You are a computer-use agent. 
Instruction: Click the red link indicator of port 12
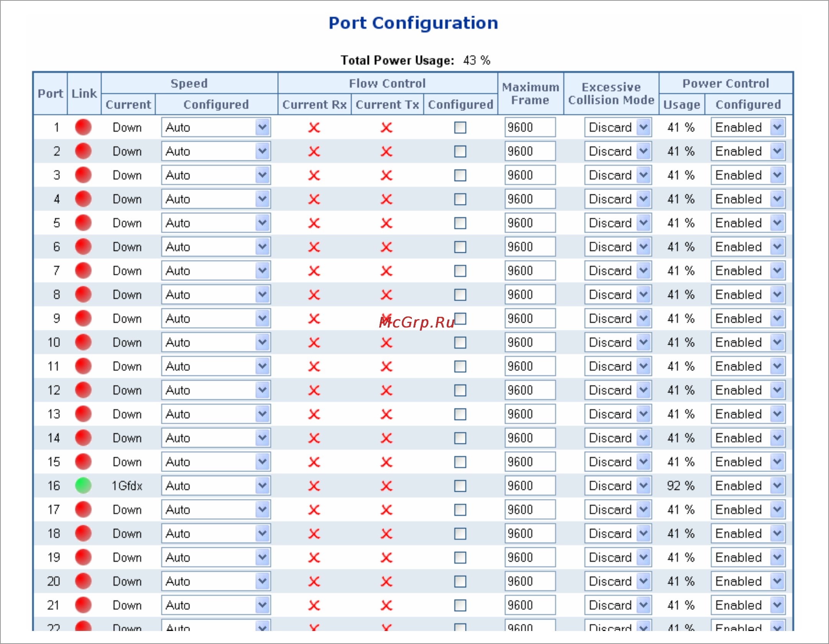[x=83, y=390]
